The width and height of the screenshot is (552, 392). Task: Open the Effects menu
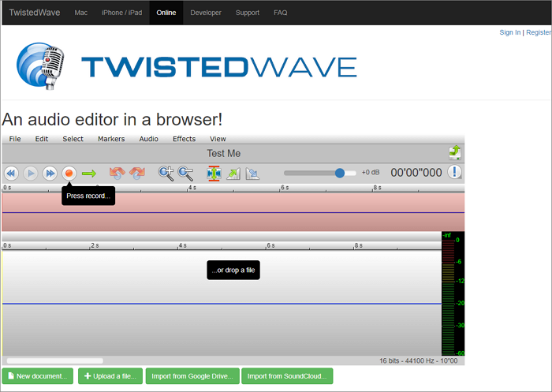click(184, 139)
